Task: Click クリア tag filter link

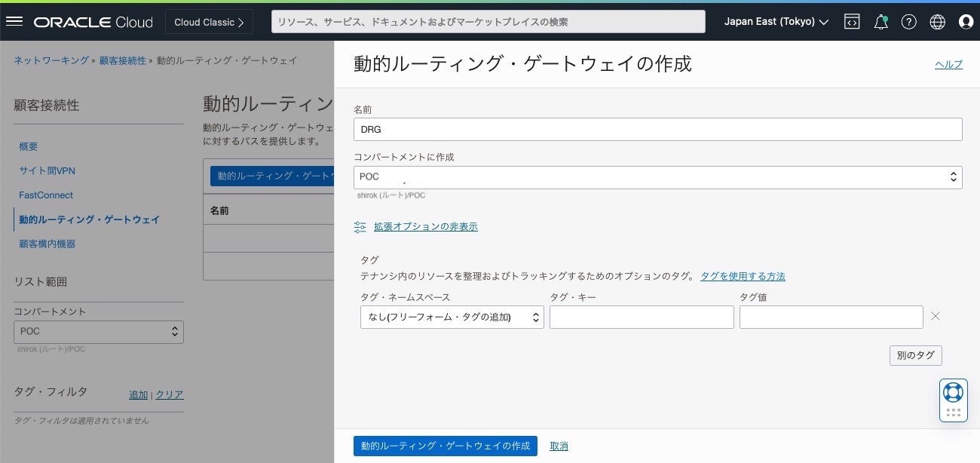Action: tap(170, 394)
